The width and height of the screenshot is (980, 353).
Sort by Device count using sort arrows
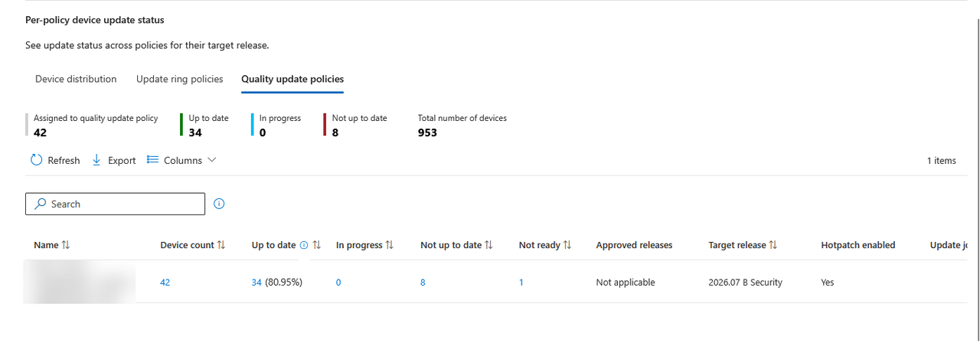point(221,245)
